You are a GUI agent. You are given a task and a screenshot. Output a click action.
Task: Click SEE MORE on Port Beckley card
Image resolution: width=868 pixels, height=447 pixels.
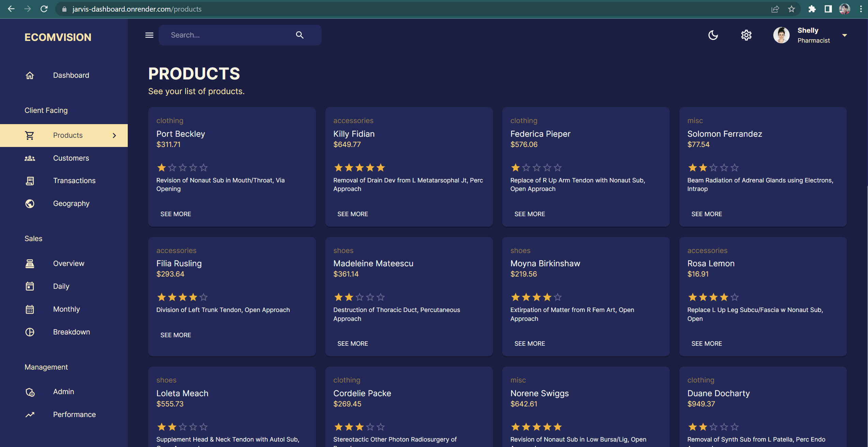coord(176,214)
